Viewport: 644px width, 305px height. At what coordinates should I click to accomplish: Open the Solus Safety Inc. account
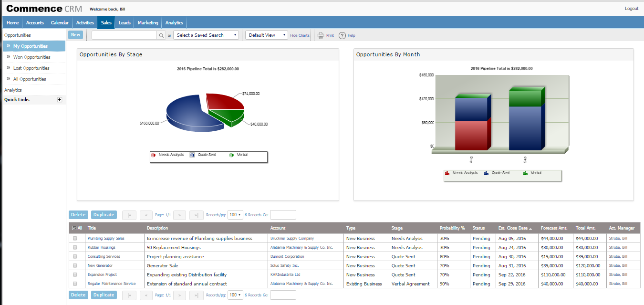(x=284, y=265)
